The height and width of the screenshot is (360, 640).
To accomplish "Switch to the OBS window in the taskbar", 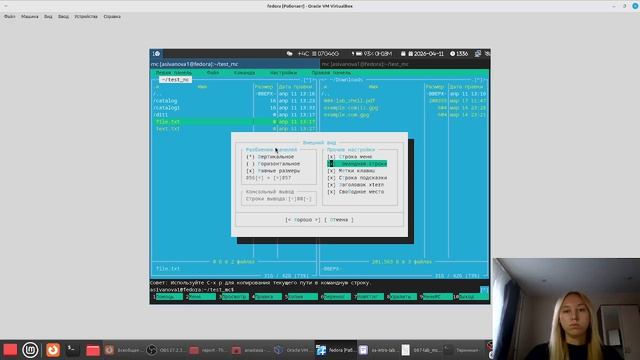I will point(166,350).
